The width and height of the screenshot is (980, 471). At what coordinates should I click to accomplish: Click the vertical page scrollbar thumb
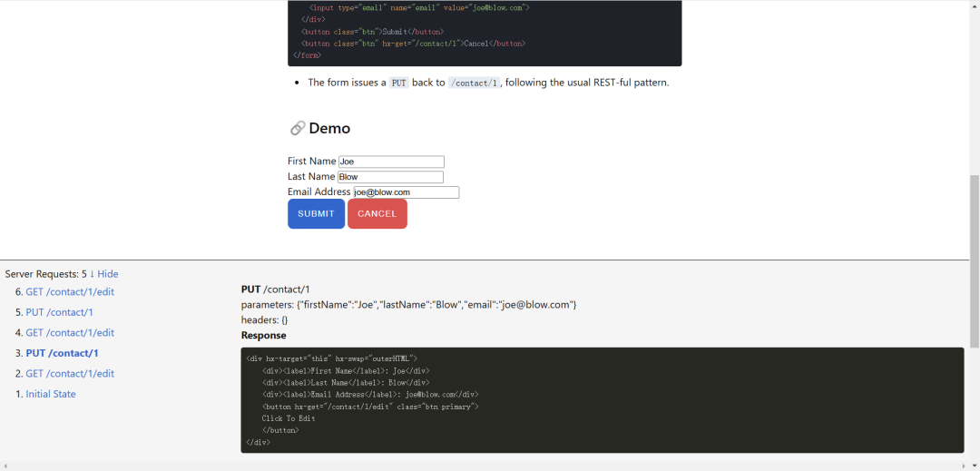975,261
